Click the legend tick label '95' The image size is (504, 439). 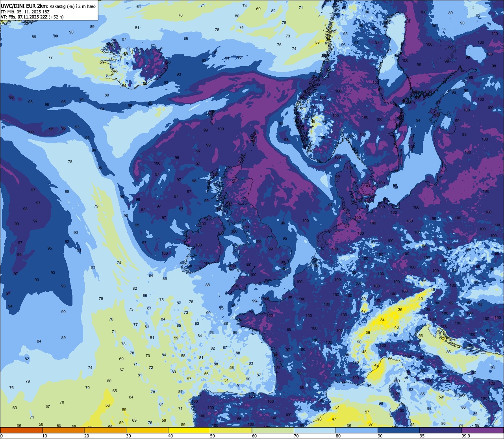[x=422, y=435]
